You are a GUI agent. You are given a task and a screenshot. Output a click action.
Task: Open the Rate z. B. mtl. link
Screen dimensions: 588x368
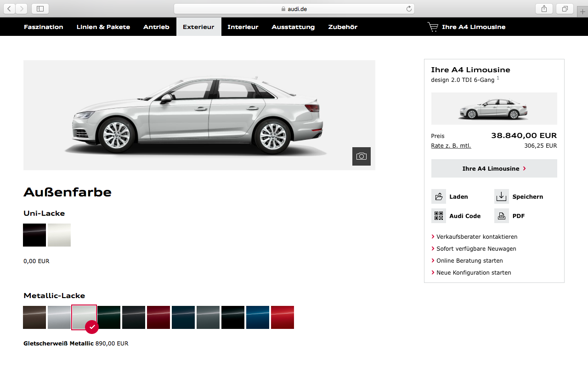(451, 146)
